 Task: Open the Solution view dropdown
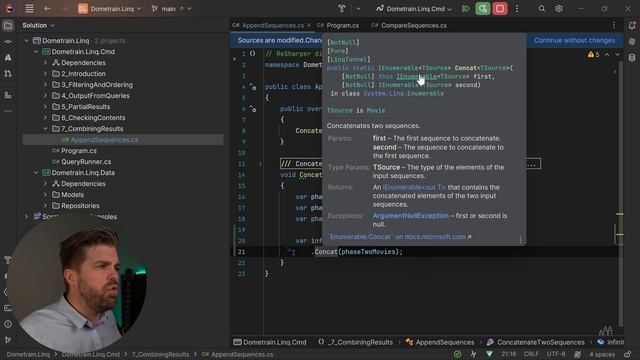pyautogui.click(x=38, y=25)
